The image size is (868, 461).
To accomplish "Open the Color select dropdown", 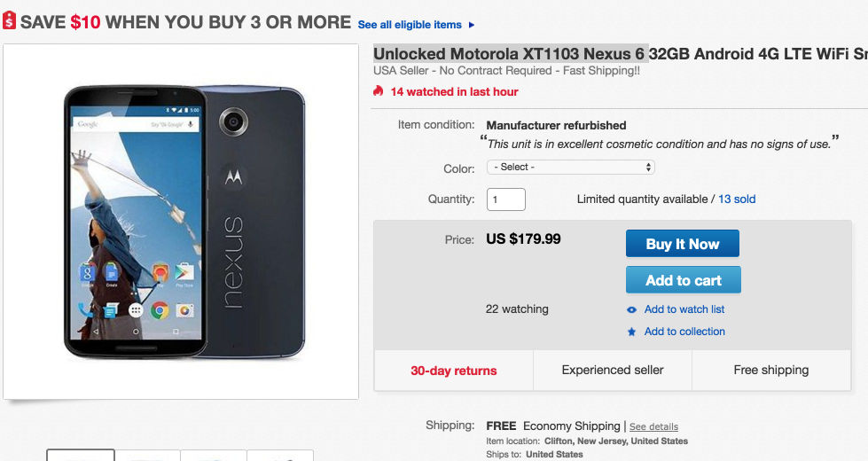I will tap(570, 167).
